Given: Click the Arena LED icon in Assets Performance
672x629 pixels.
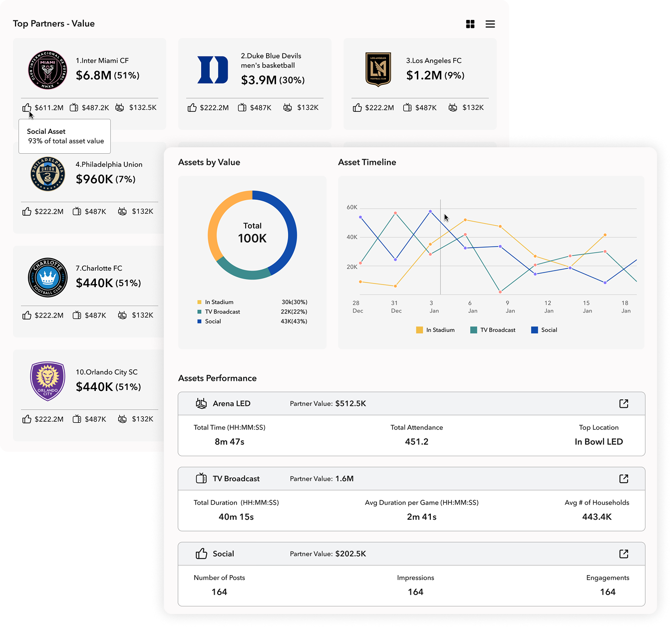Looking at the screenshot, I should point(202,403).
